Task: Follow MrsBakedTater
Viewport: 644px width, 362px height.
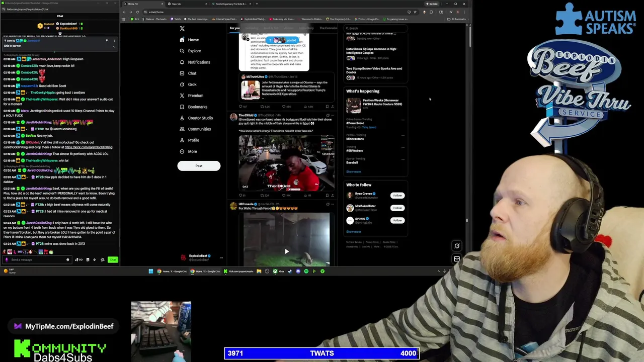Action: point(397,208)
